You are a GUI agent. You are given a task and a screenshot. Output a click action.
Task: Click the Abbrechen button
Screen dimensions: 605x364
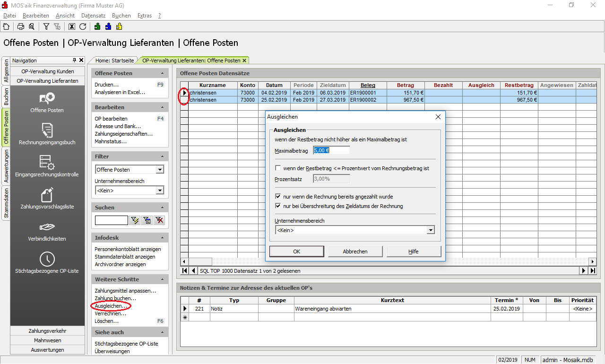click(355, 251)
